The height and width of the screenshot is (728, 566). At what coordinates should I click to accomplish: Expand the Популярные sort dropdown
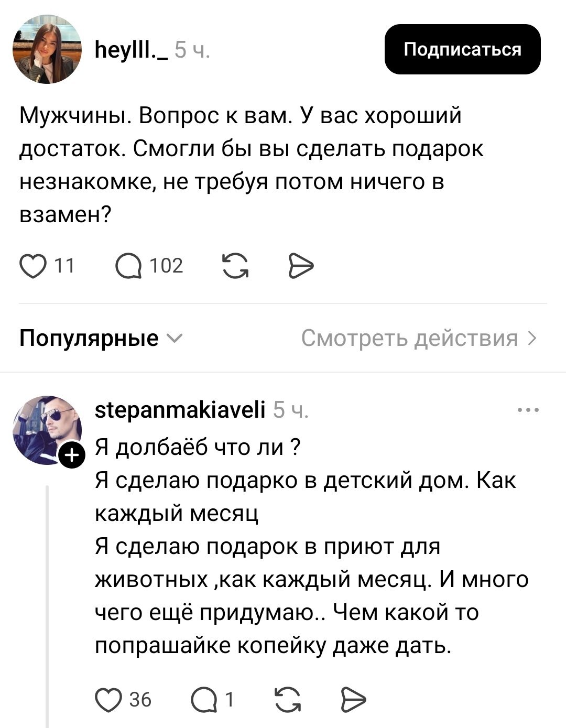click(x=101, y=339)
